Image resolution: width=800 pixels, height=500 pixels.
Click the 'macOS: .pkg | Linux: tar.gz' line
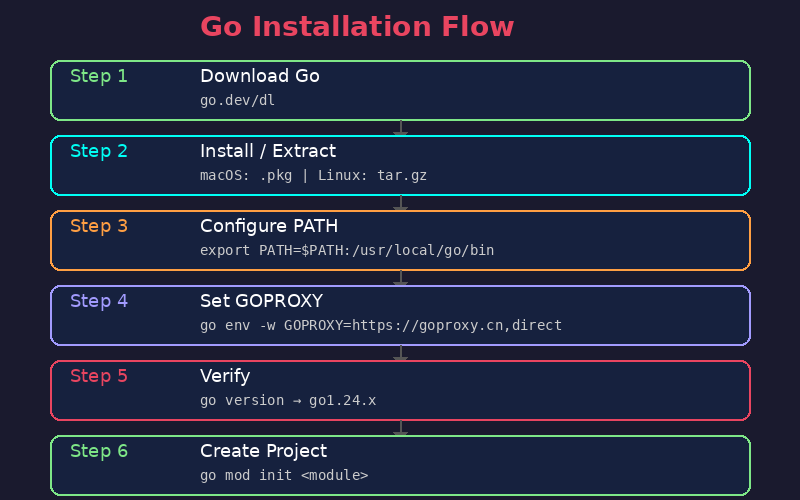pyautogui.click(x=313, y=176)
